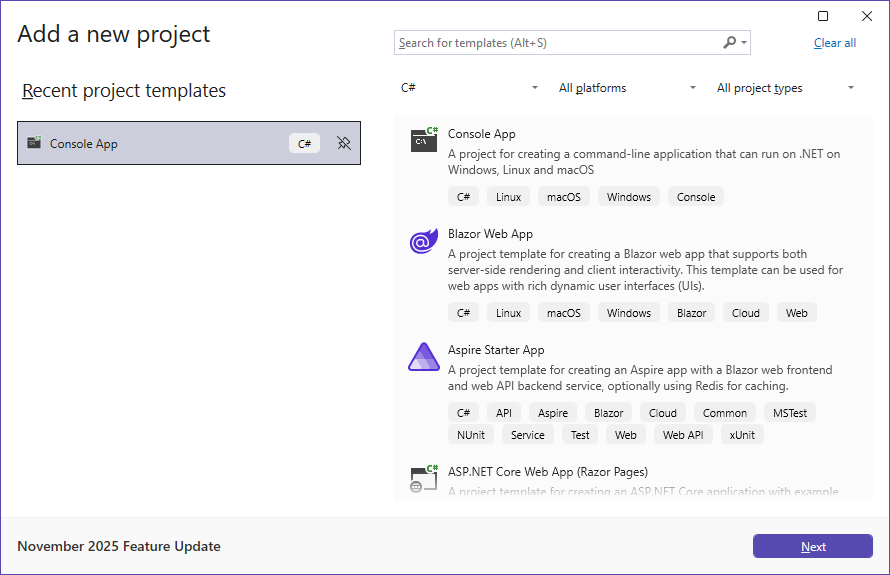The image size is (890, 575).
Task: Select the Aspire Starter App template title
Action: point(496,350)
